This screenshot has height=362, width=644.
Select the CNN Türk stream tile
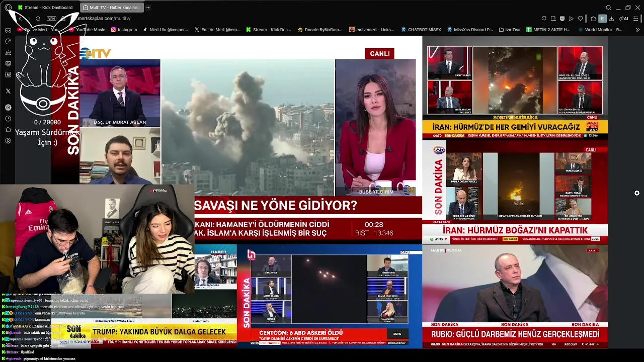pos(515,87)
